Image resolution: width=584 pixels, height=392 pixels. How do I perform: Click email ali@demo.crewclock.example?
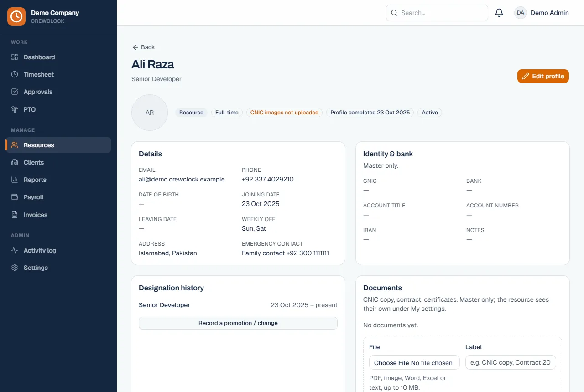click(x=182, y=179)
